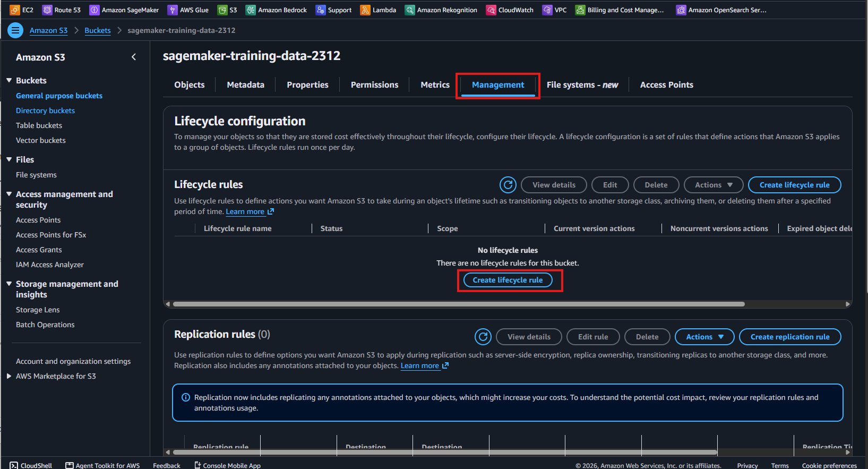Viewport: 868px width, 469px height.
Task: Open Amazon Bedrock shortcut
Action: point(276,10)
